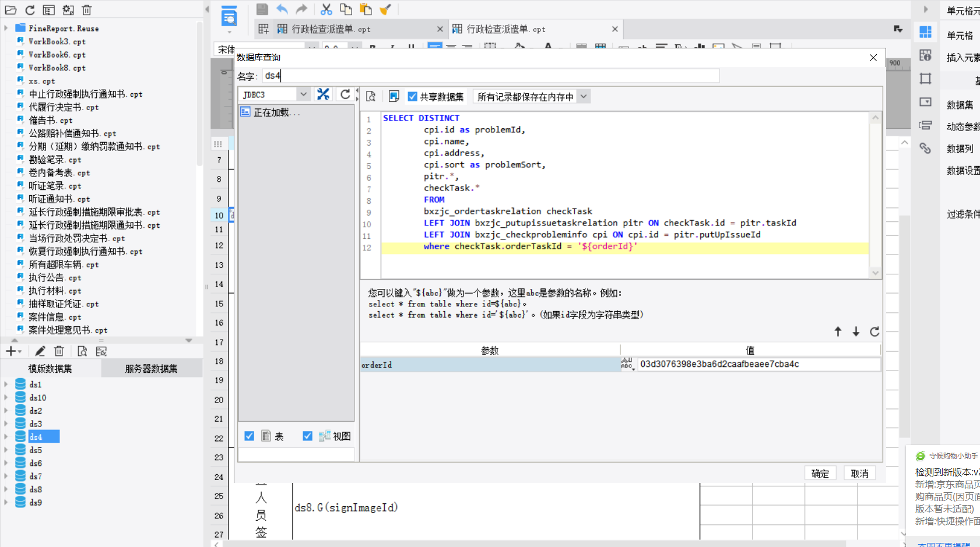Image resolution: width=980 pixels, height=547 pixels.
Task: Click the Save disk icon
Action: coord(262,9)
